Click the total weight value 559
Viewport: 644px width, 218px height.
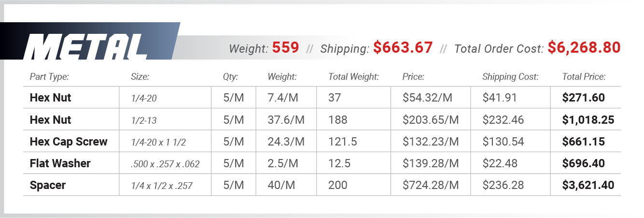coord(285,48)
